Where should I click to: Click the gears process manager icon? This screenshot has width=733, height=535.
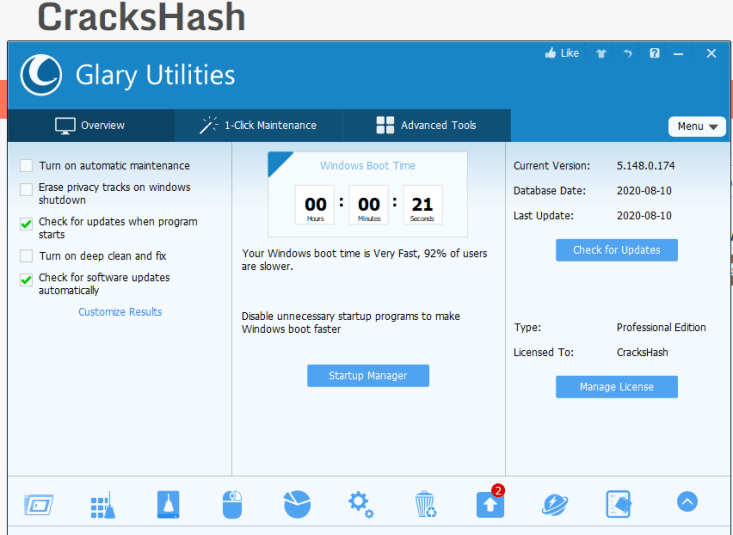click(x=361, y=503)
